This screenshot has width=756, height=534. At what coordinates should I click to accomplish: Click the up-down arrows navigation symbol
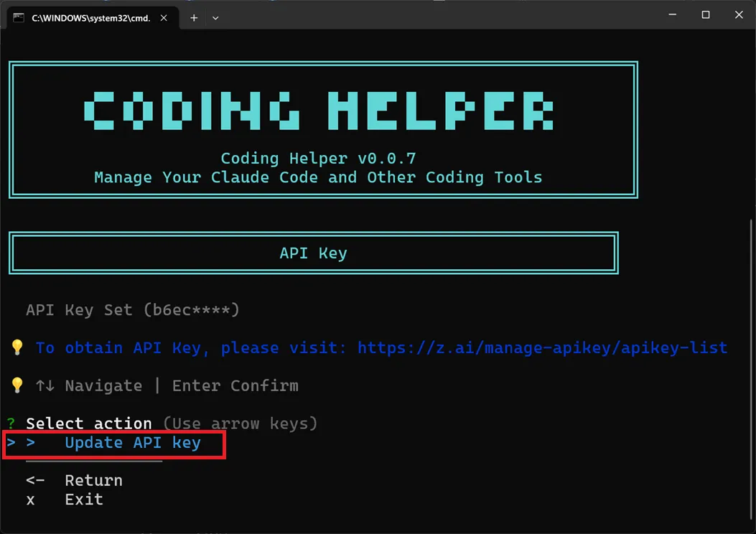[x=45, y=385]
